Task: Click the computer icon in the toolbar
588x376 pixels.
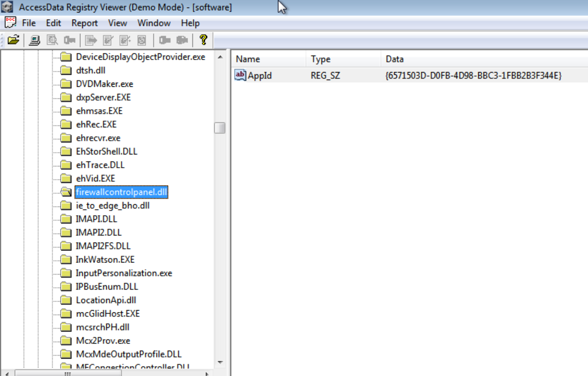Action: [35, 40]
